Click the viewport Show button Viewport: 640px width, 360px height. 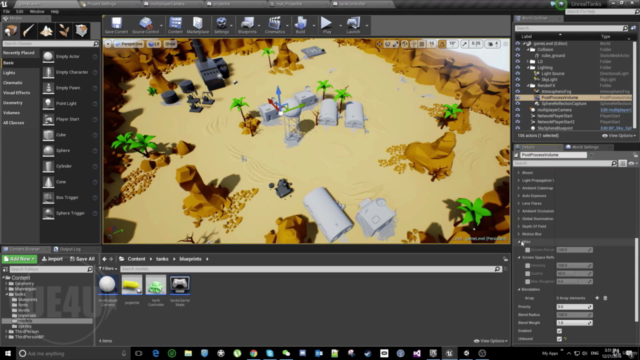[x=170, y=44]
